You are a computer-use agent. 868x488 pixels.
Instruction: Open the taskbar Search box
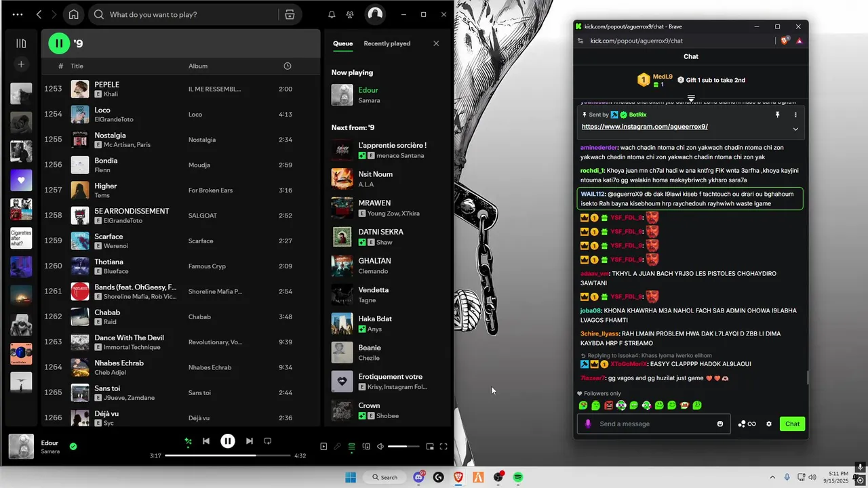[384, 477]
